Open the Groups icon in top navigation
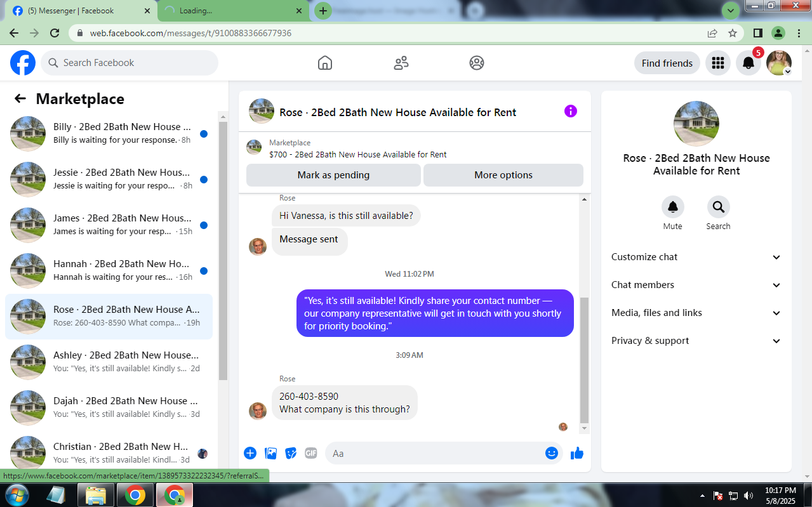 477,63
